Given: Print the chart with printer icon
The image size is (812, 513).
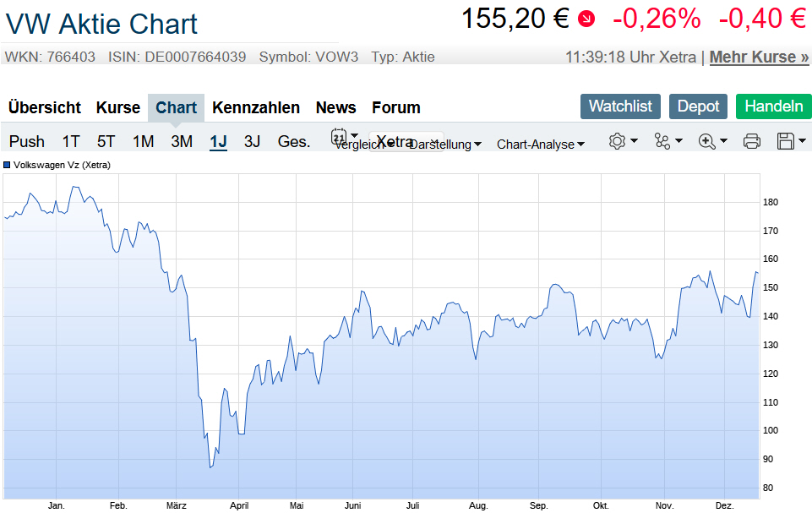Looking at the screenshot, I should point(752,141).
